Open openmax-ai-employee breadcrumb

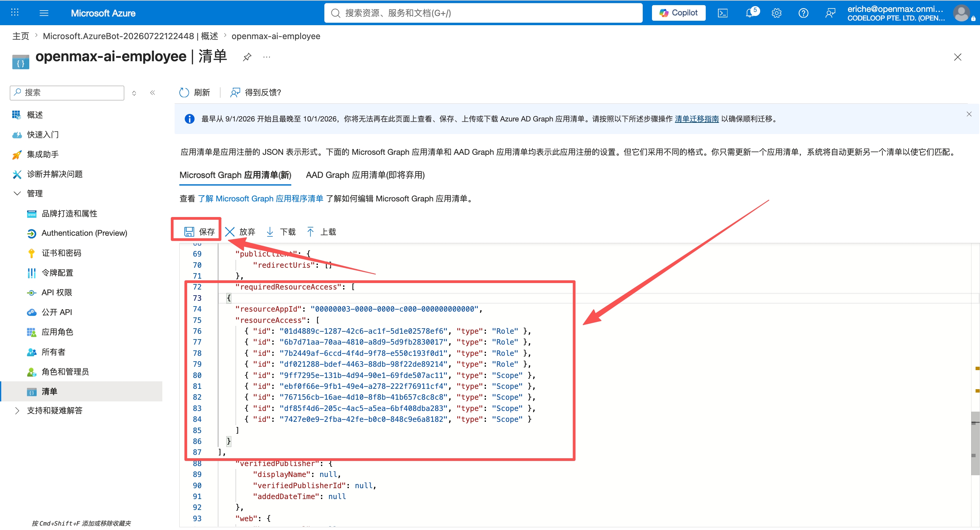point(276,36)
